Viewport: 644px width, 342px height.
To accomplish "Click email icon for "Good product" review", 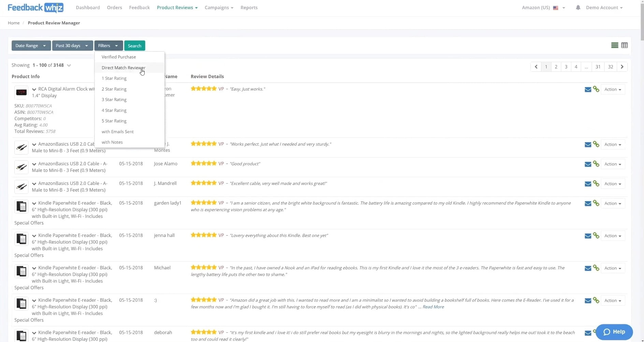I will point(588,164).
